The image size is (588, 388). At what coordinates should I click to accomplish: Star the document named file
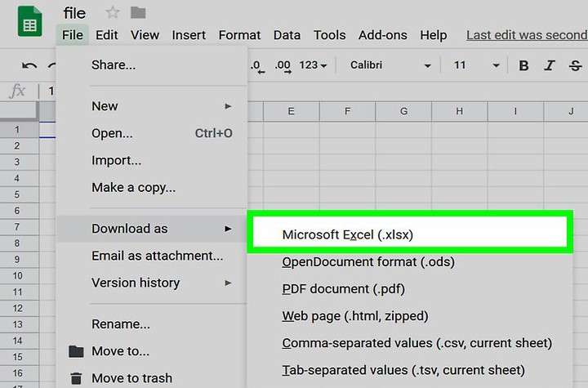coord(113,13)
